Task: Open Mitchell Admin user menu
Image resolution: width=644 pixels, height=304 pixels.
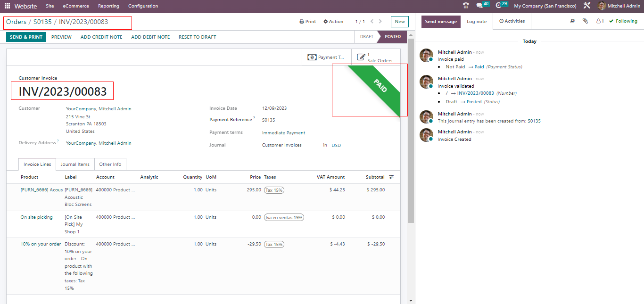Action: click(619, 6)
